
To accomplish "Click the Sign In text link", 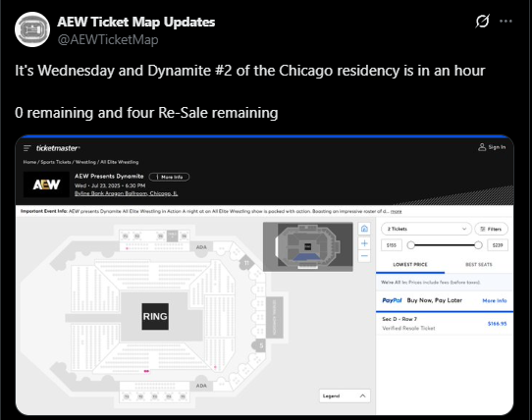I will click(497, 147).
